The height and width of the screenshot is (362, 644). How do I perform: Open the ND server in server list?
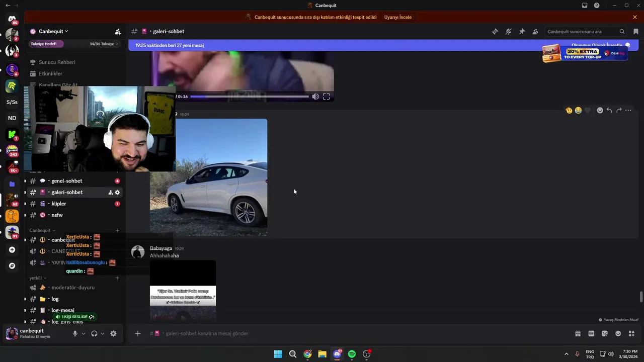click(12, 118)
